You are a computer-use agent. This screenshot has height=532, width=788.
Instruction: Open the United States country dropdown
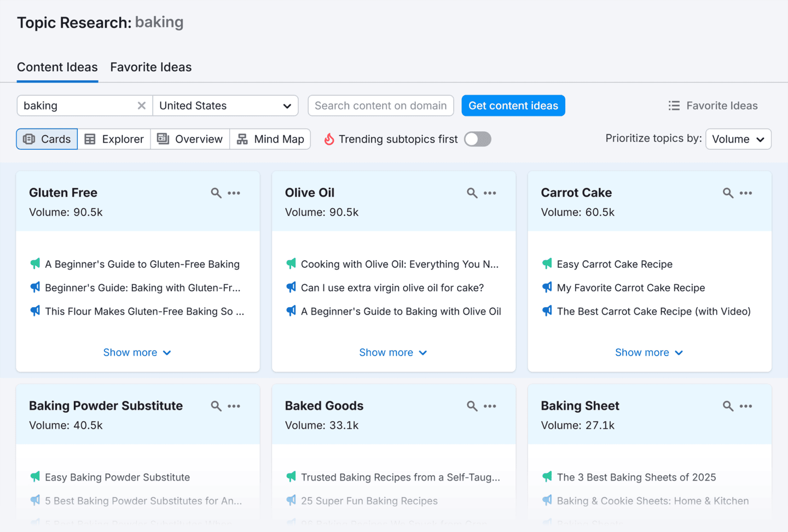tap(225, 106)
